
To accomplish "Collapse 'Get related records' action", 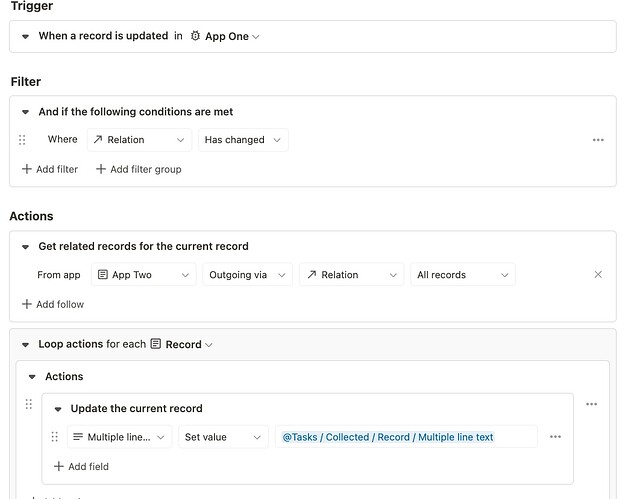I will [26, 247].
